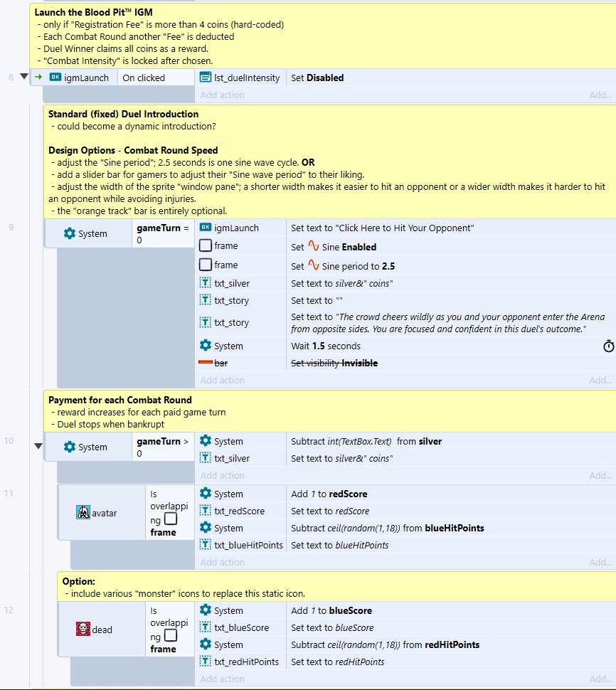Select the Add 1 to redScore action text

(329, 494)
